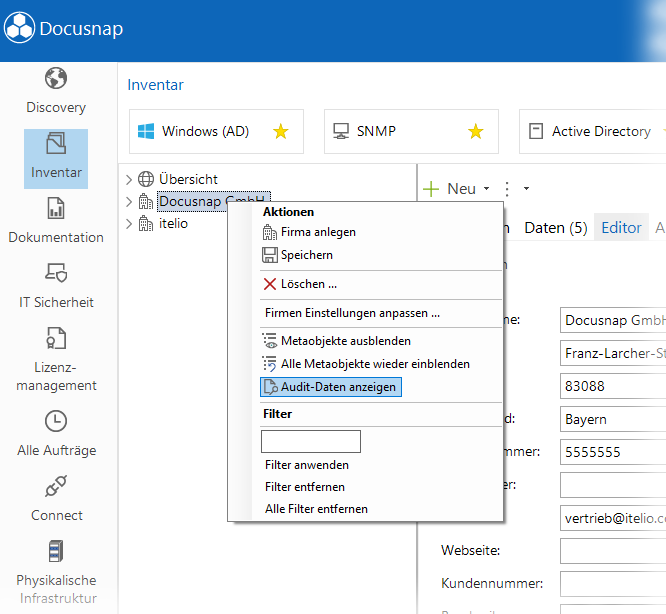666x614 pixels.
Task: Open the Windows (AD) inventory tile
Action: pos(216,131)
